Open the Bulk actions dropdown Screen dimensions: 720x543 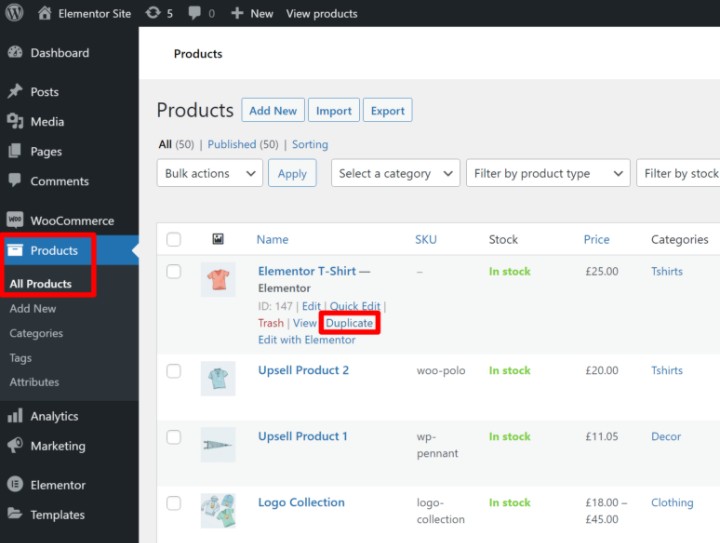[209, 173]
